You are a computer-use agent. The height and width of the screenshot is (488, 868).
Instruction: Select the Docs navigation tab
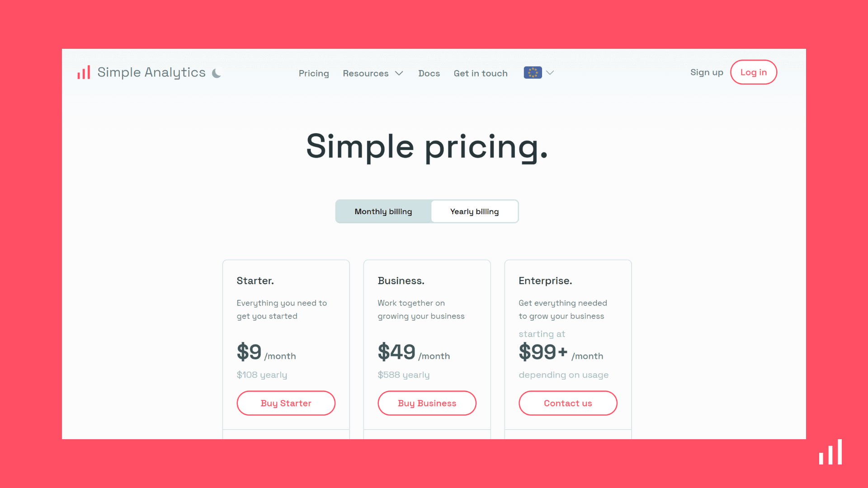tap(429, 73)
